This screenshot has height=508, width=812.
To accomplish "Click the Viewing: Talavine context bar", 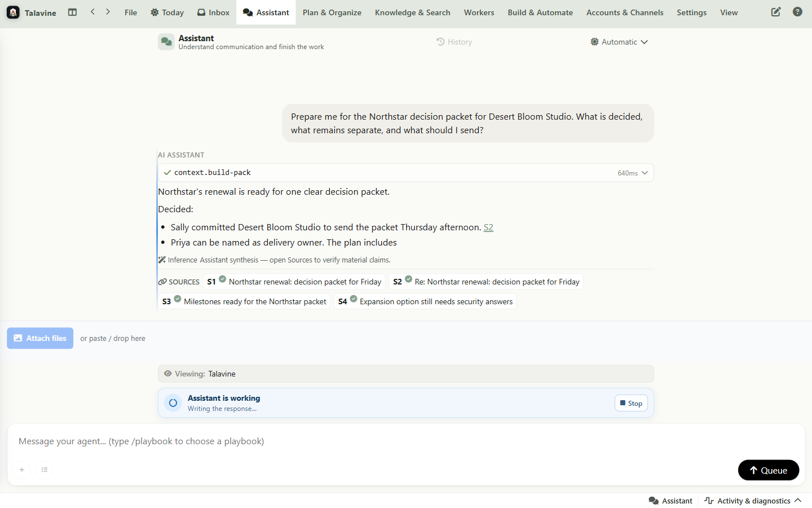I will 406,374.
